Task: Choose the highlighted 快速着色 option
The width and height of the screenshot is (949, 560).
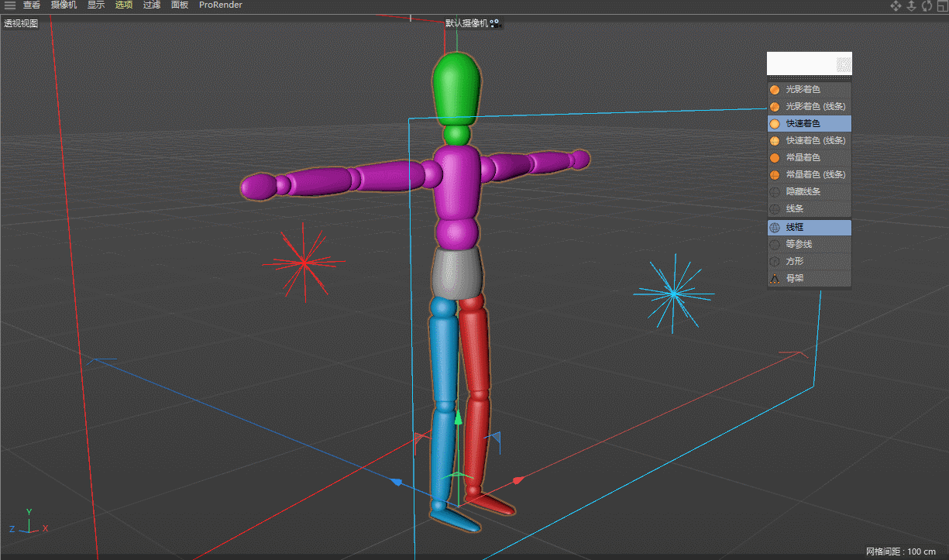Action: click(x=810, y=124)
